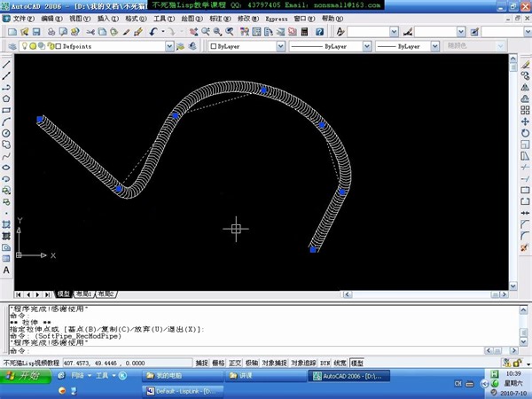532x399 pixels.
Task: Jump to first layout tab arrow
Action: click(x=19, y=294)
